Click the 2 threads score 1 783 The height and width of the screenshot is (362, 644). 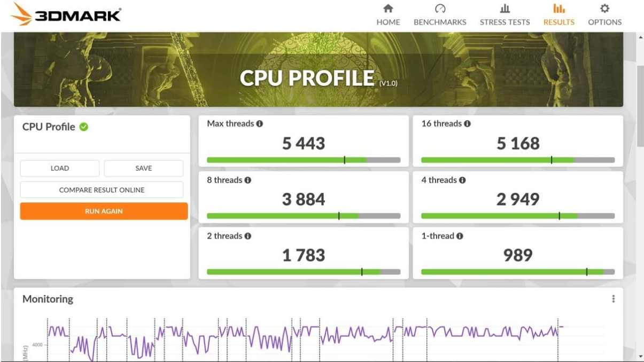point(304,255)
